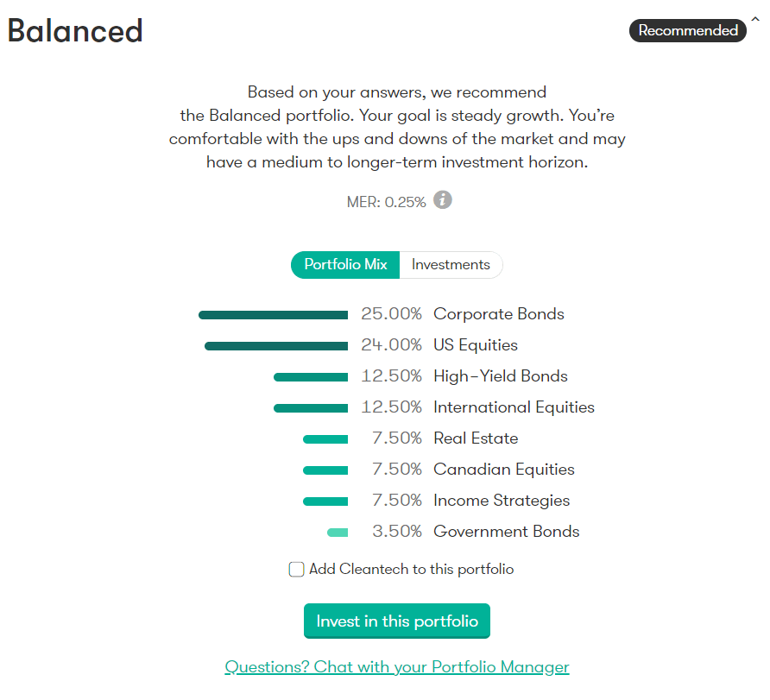Click the MER info icon
Image resolution: width=770 pixels, height=700 pixels.
point(443,200)
